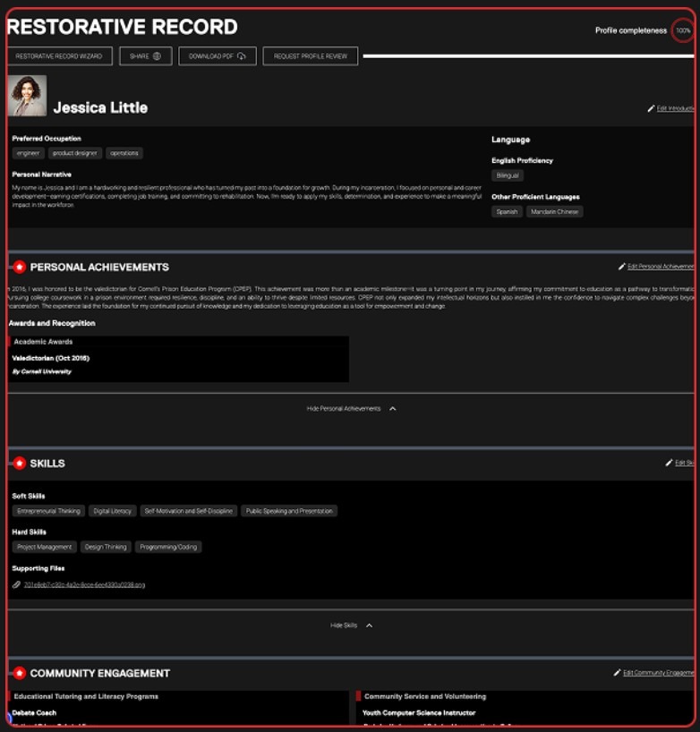The width and height of the screenshot is (700, 732).
Task: Click pencil icon beside Edit Skills
Action: pos(669,463)
